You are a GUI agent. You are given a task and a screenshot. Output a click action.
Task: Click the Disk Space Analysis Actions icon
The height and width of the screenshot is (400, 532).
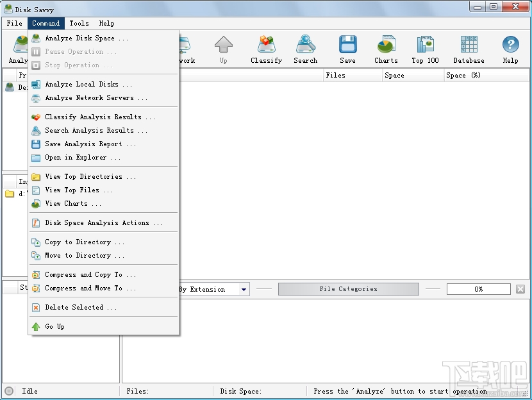(x=36, y=223)
